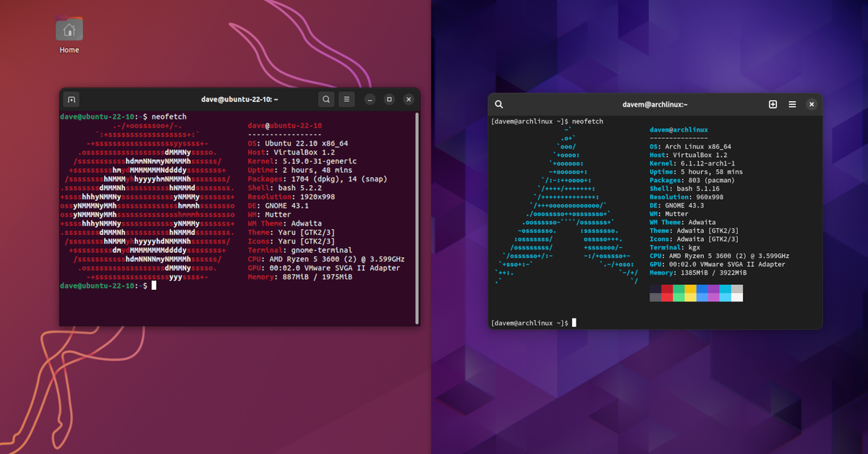Close the dave@ubuntu-22-10 terminal window
This screenshot has width=868, height=454.
[409, 99]
